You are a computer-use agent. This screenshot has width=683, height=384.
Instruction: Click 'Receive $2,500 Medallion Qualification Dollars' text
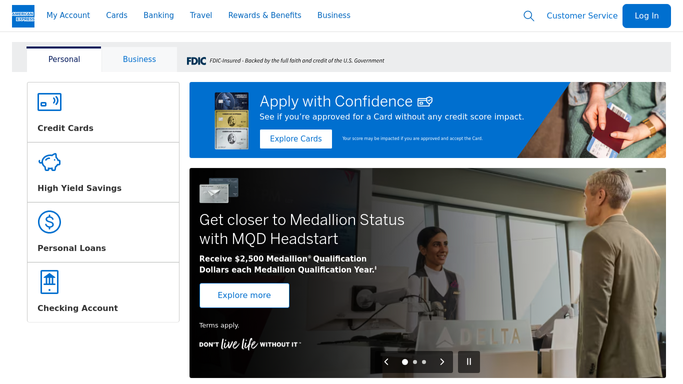point(288,264)
